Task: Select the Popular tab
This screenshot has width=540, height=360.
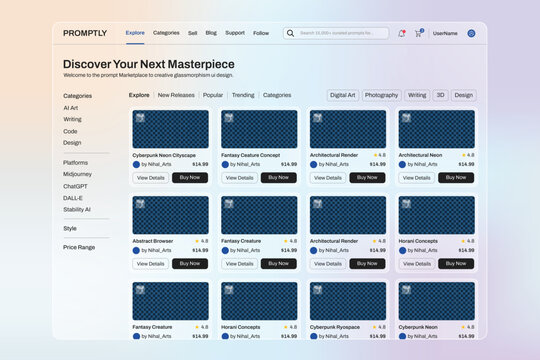Action: tap(213, 95)
